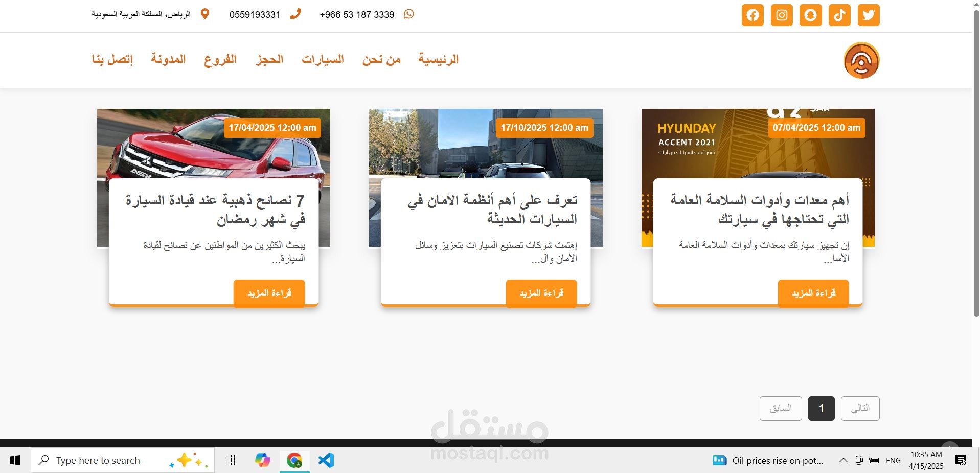The height and width of the screenshot is (473, 980).
Task: Open the Windows Start menu
Action: pyautogui.click(x=15, y=460)
